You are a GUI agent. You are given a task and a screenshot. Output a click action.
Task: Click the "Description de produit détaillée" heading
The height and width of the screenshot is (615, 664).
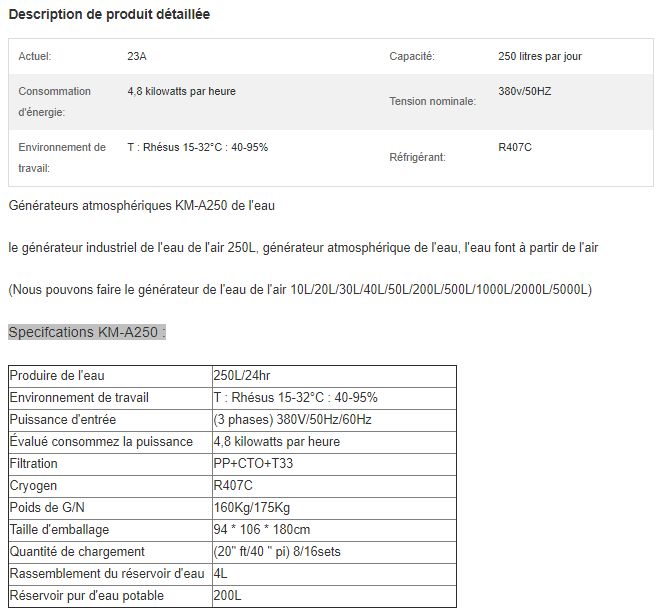(x=108, y=15)
